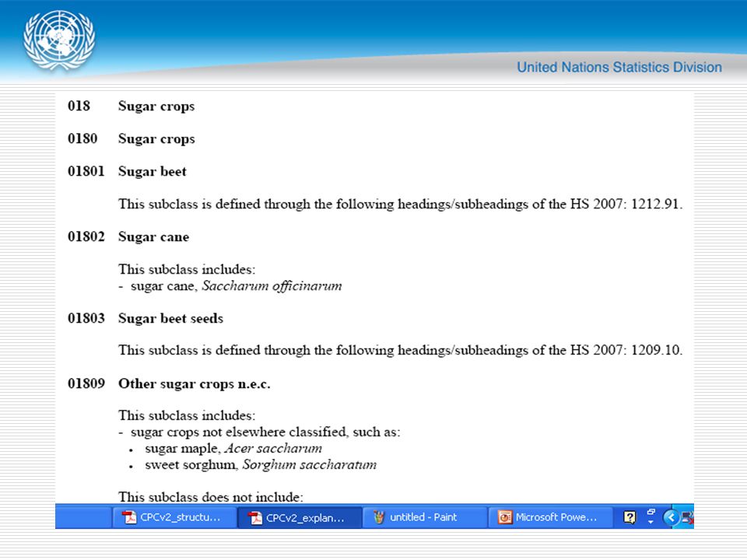Click the PDF icon on CPCv2_structu... button
The width and height of the screenshot is (747, 560).
click(128, 517)
